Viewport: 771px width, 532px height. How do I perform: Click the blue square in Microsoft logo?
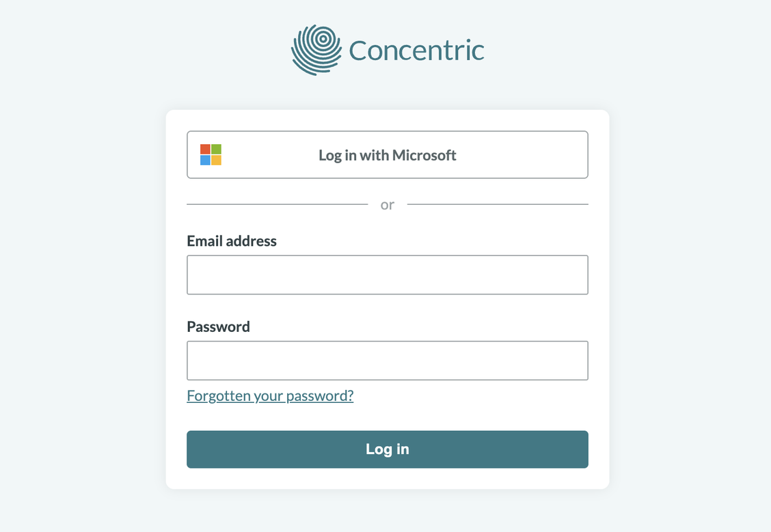205,160
